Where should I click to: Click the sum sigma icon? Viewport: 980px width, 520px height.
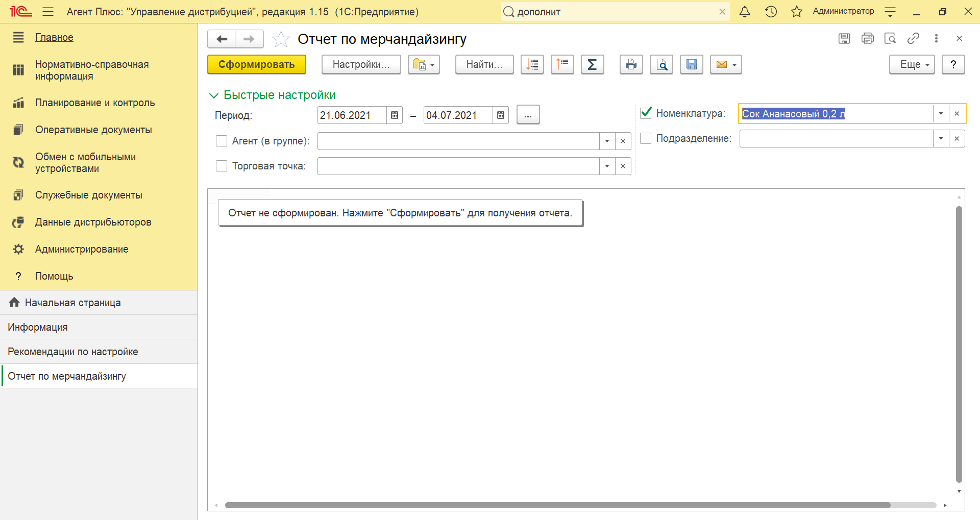pyautogui.click(x=593, y=64)
